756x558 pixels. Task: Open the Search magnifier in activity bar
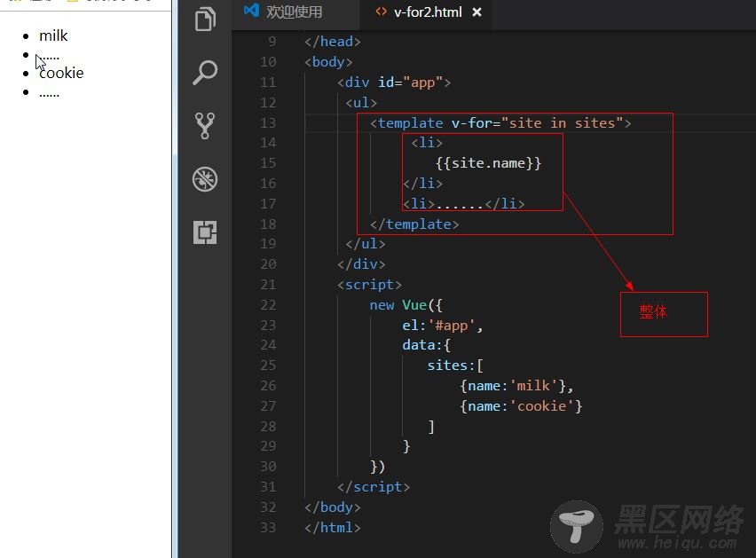point(205,73)
